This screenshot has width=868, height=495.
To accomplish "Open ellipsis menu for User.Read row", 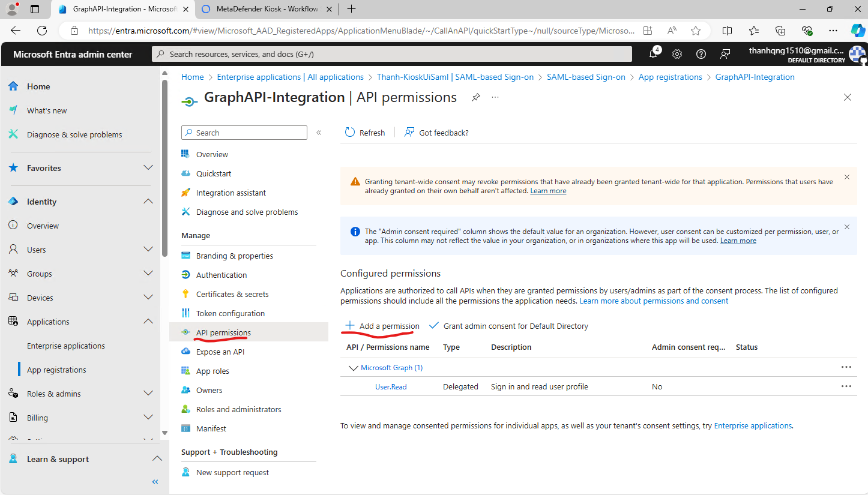I will pos(846,386).
